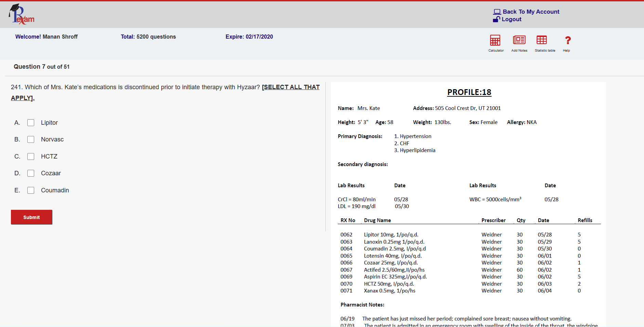Image resolution: width=644 pixels, height=327 pixels.
Task: Click the Cozaar 25mg prescription entry
Action: click(x=391, y=263)
